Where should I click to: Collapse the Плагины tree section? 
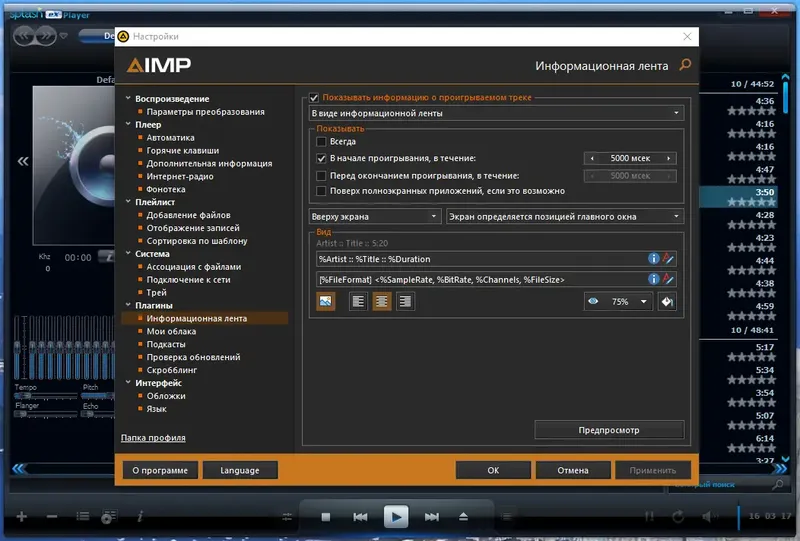pos(128,305)
